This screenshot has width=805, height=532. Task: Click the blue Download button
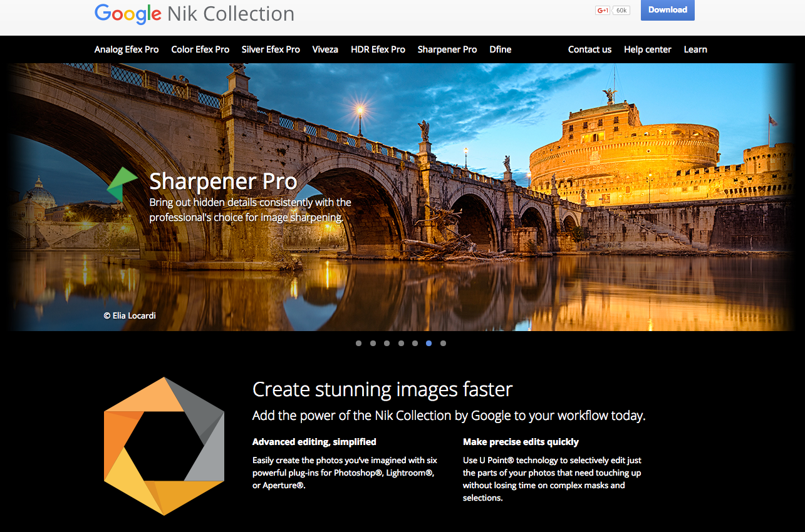tap(668, 10)
